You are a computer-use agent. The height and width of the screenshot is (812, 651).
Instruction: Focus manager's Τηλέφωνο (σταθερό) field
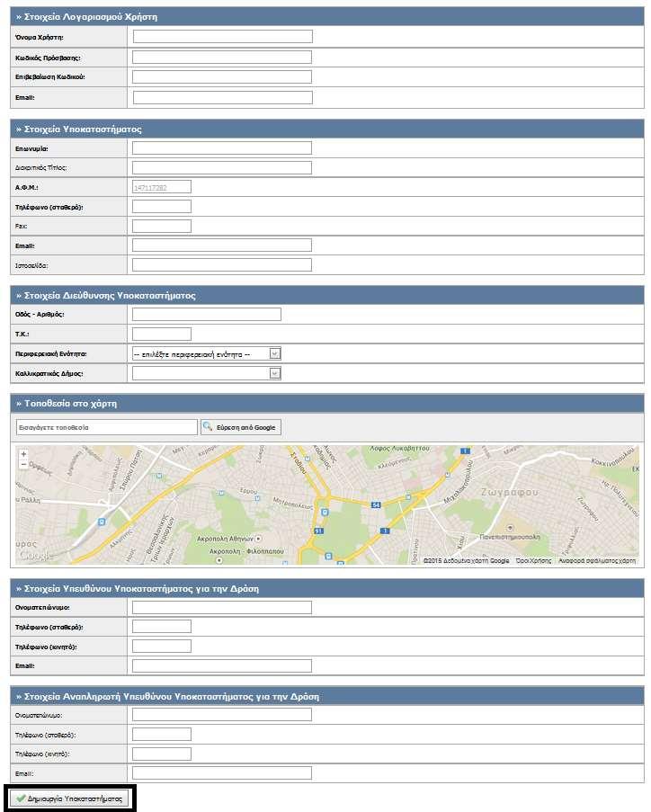pyautogui.click(x=162, y=627)
